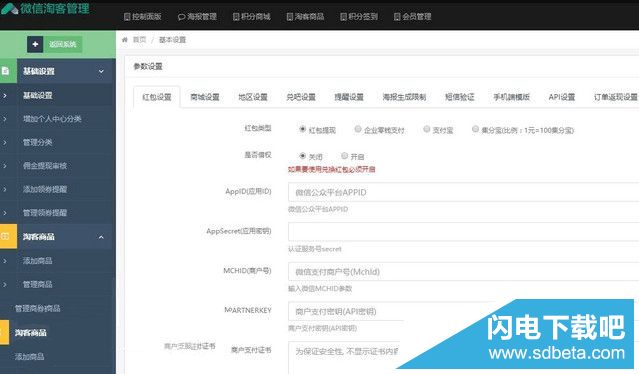Click the plus icon next to 返回系统

(x=35, y=44)
